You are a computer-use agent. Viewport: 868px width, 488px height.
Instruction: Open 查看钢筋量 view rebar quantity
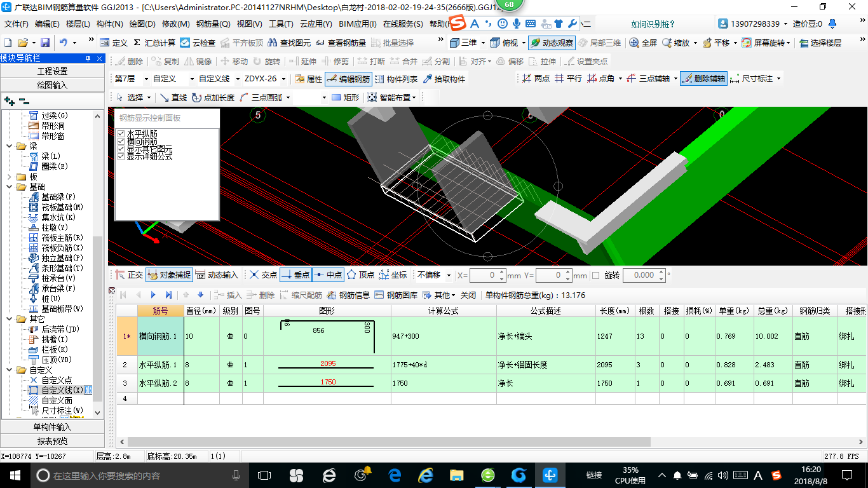point(341,43)
